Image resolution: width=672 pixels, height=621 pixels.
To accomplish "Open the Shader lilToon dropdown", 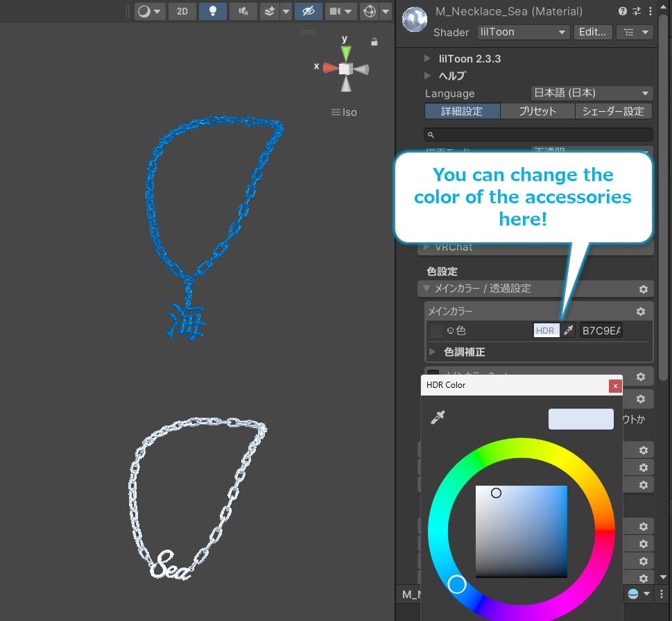I will click(x=524, y=32).
